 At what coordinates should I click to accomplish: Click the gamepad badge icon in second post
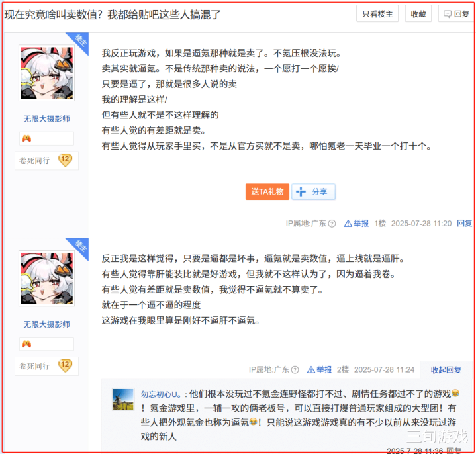tap(26, 344)
